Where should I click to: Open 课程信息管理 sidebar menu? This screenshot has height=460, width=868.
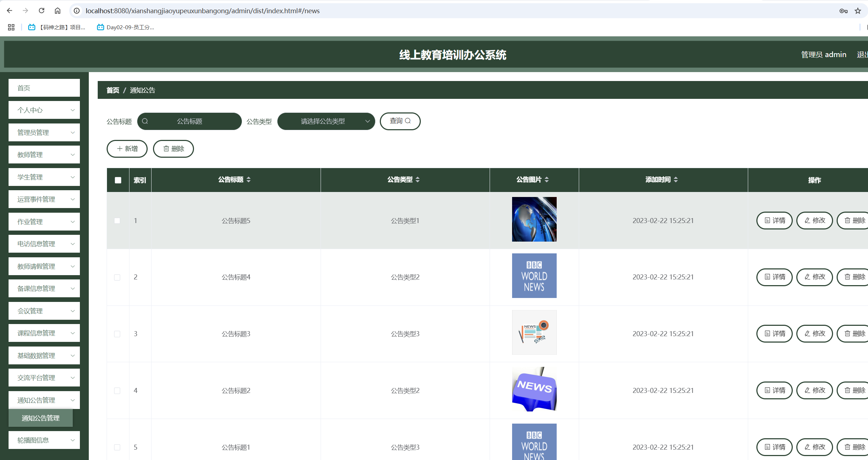click(x=44, y=333)
